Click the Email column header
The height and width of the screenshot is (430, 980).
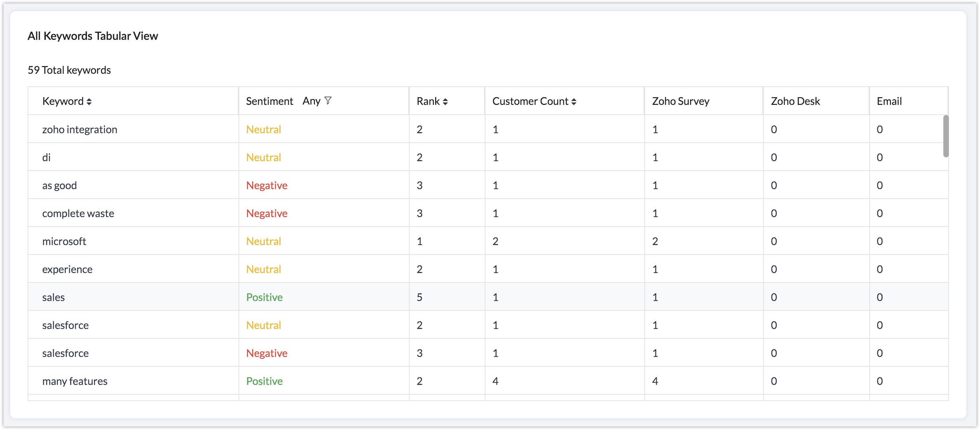(889, 101)
